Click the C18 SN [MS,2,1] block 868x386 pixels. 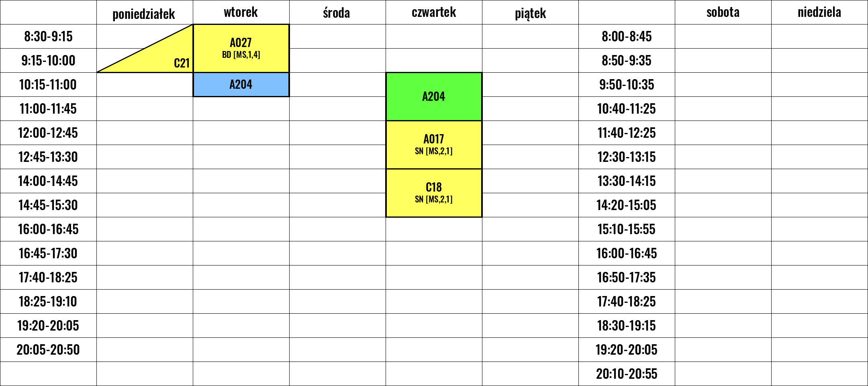(x=434, y=193)
